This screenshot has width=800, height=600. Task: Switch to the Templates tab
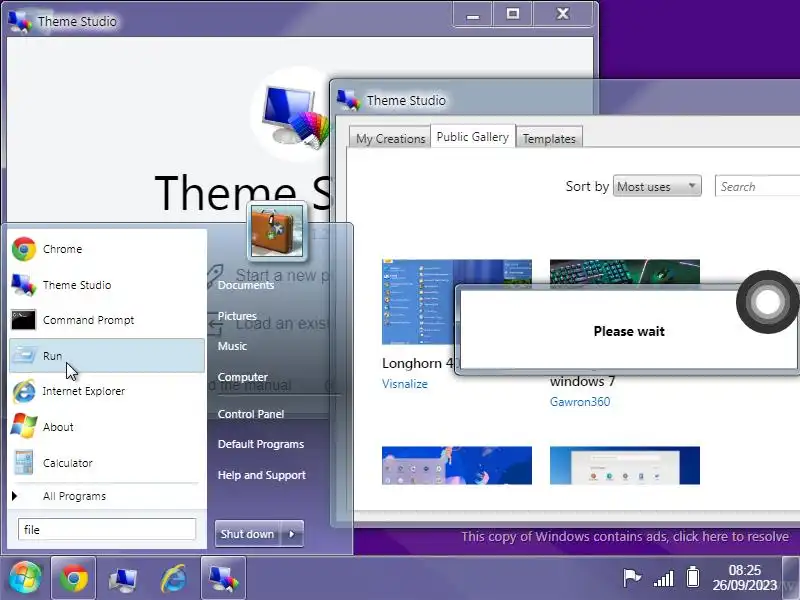549,138
